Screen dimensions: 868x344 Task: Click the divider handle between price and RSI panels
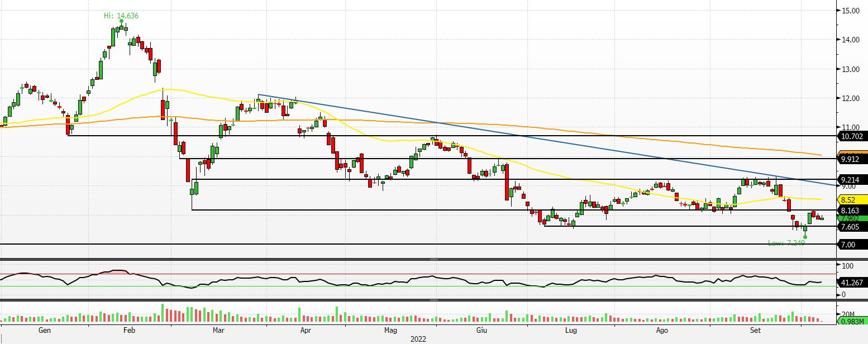[434, 260]
